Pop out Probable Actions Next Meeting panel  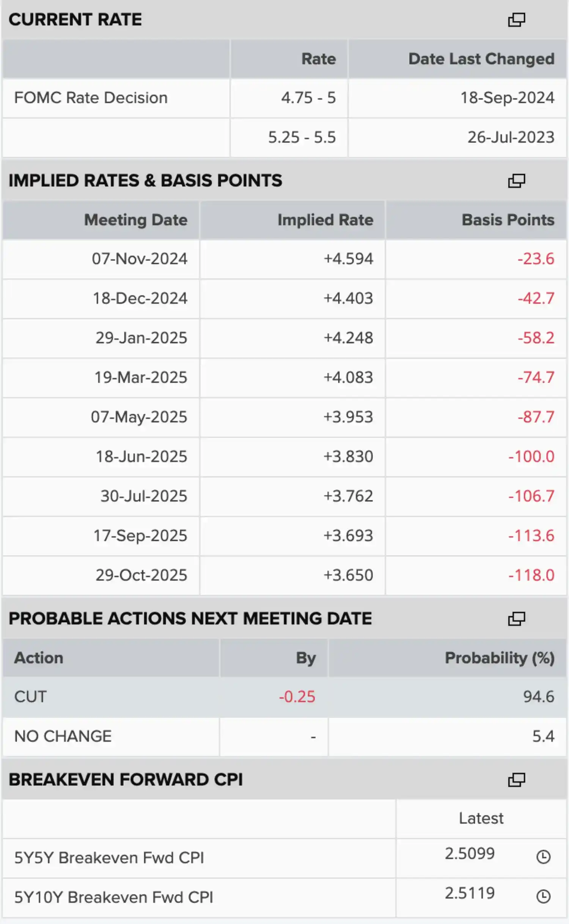(x=516, y=619)
